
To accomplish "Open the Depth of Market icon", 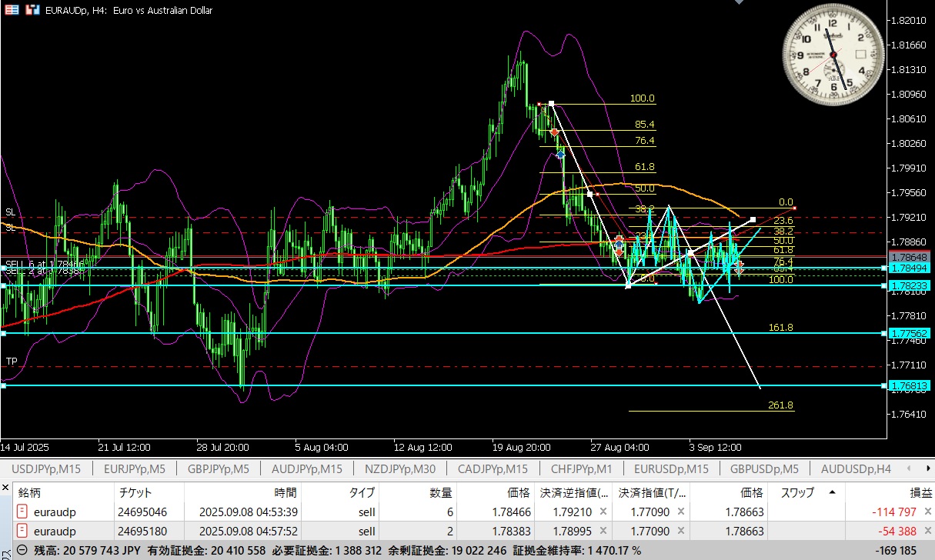I will pyautogui.click(x=32, y=10).
